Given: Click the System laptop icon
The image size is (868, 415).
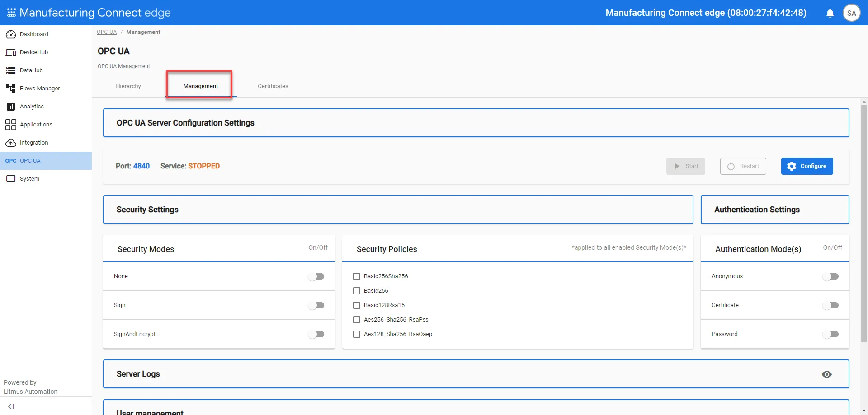Looking at the screenshot, I should [11, 179].
